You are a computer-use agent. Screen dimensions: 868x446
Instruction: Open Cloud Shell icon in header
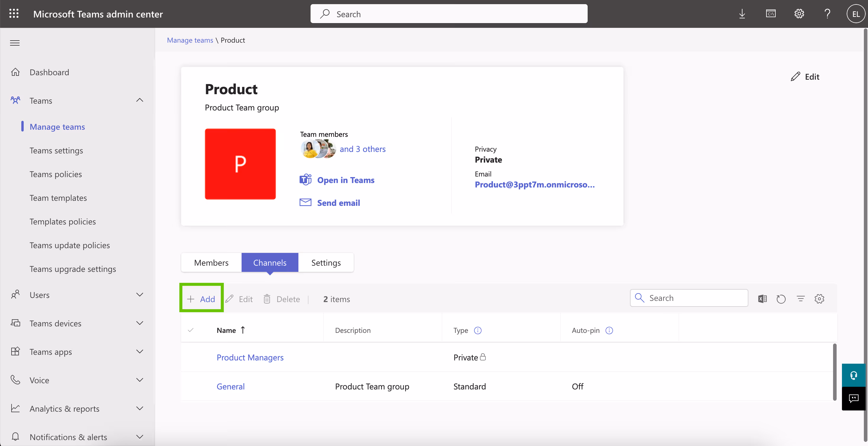click(771, 14)
